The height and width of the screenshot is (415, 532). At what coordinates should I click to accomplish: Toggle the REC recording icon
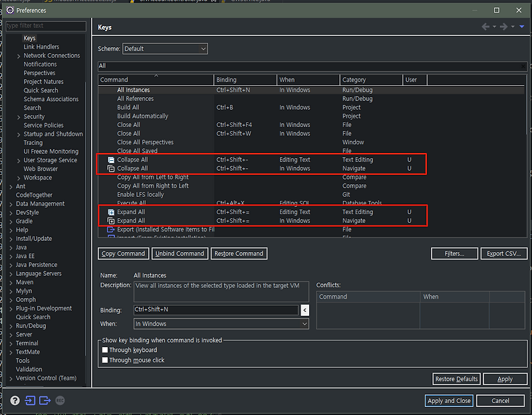tap(60, 401)
